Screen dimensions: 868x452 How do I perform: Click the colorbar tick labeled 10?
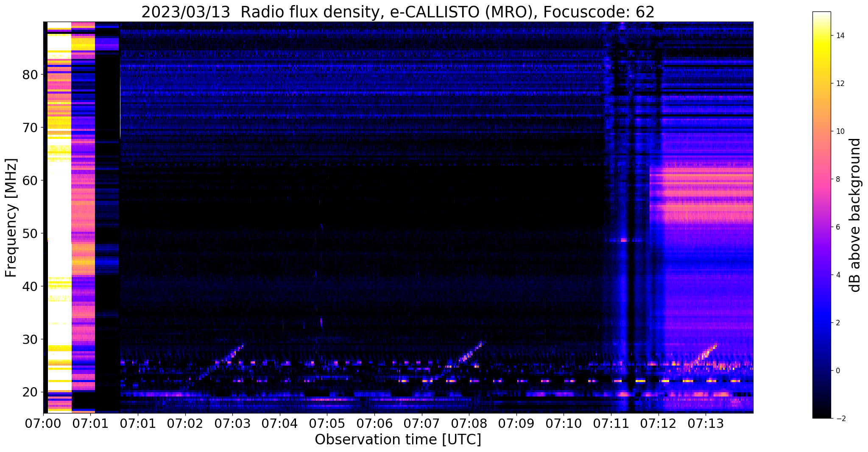click(x=840, y=131)
